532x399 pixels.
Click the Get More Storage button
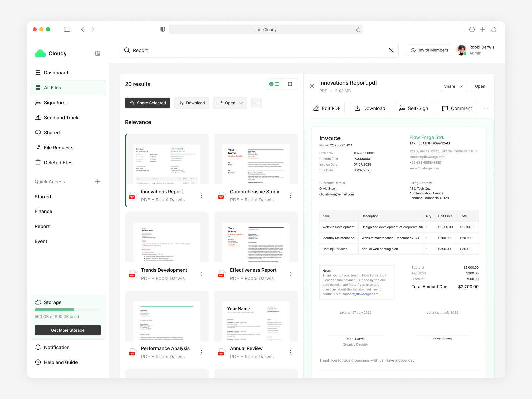pyautogui.click(x=67, y=330)
